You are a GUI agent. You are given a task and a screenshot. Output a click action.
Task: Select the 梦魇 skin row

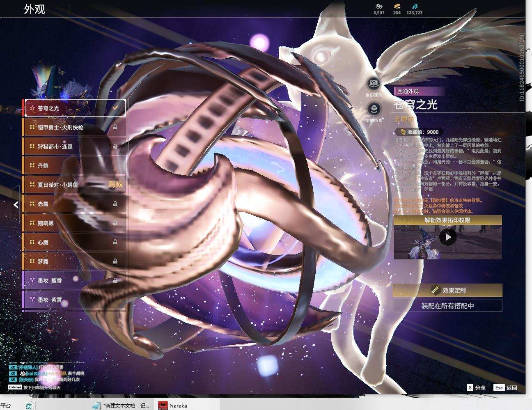pyautogui.click(x=74, y=261)
